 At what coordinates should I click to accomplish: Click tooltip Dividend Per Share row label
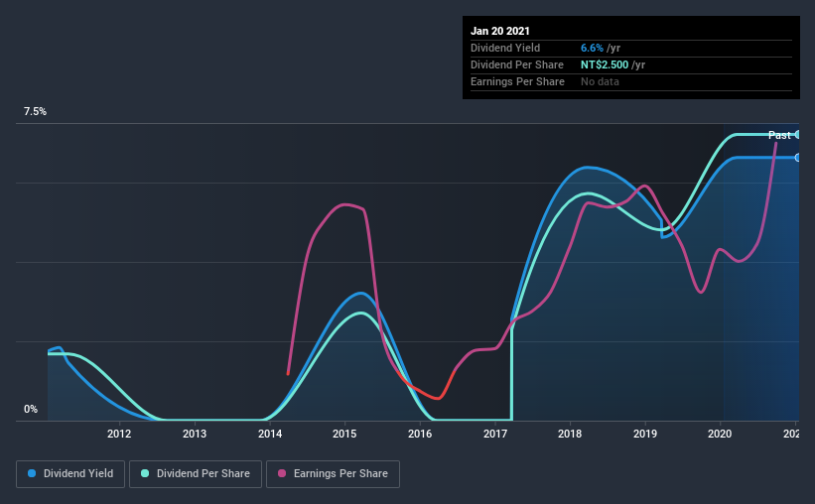click(517, 64)
